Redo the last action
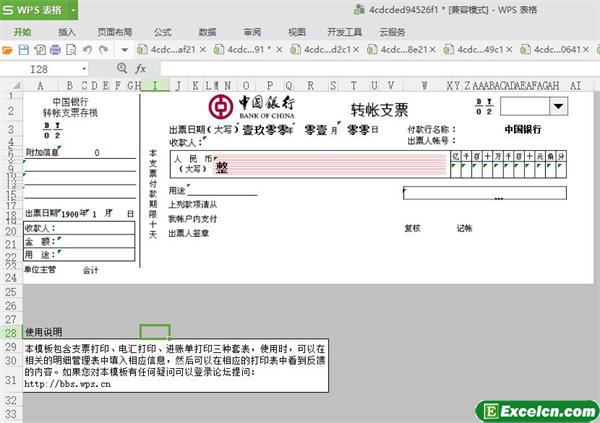This screenshot has width=600, height=423. (103, 50)
